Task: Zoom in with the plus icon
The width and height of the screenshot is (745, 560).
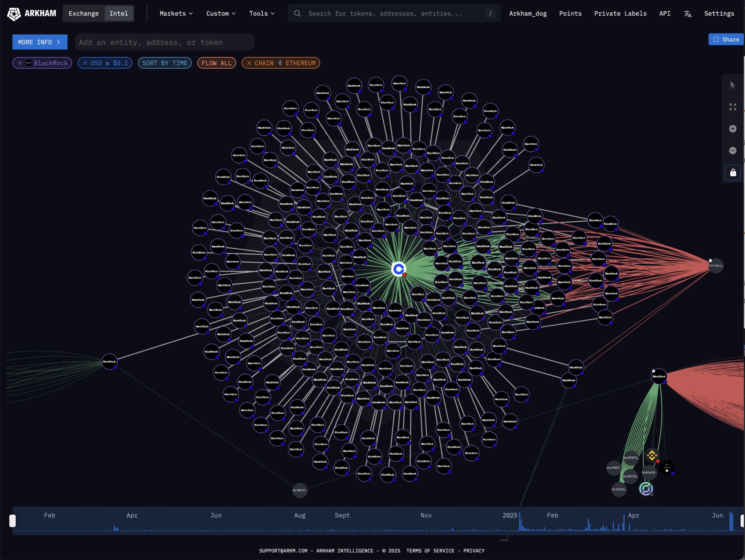Action: [x=732, y=129]
